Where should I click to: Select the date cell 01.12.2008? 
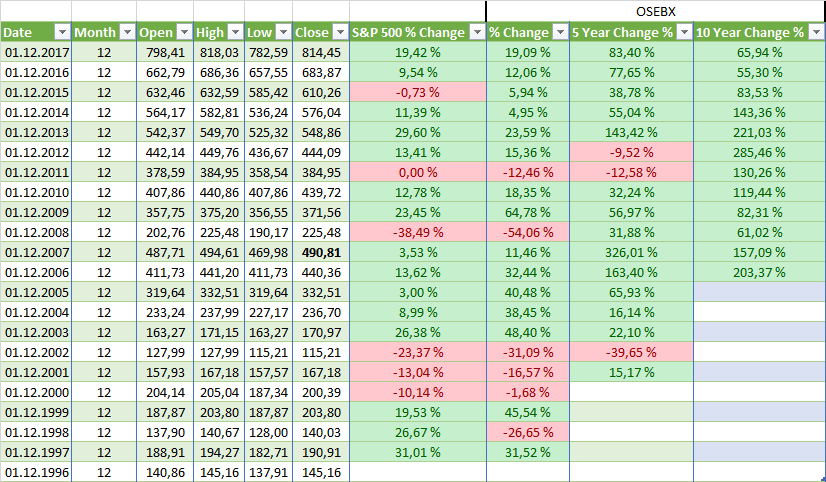(x=36, y=233)
